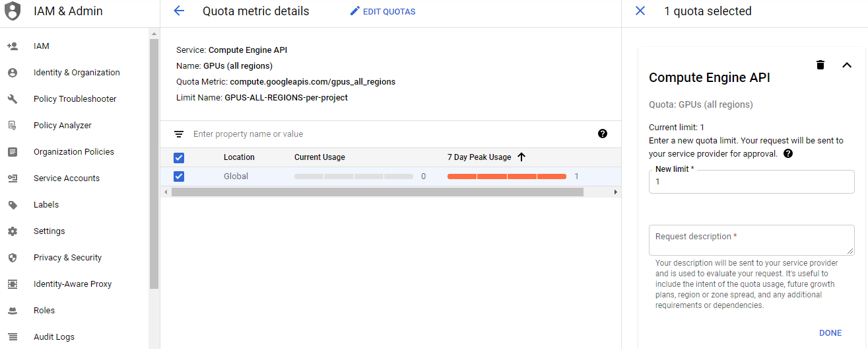Click the 7 Day Peak Usage value 1
The image size is (868, 349).
coord(576,176)
